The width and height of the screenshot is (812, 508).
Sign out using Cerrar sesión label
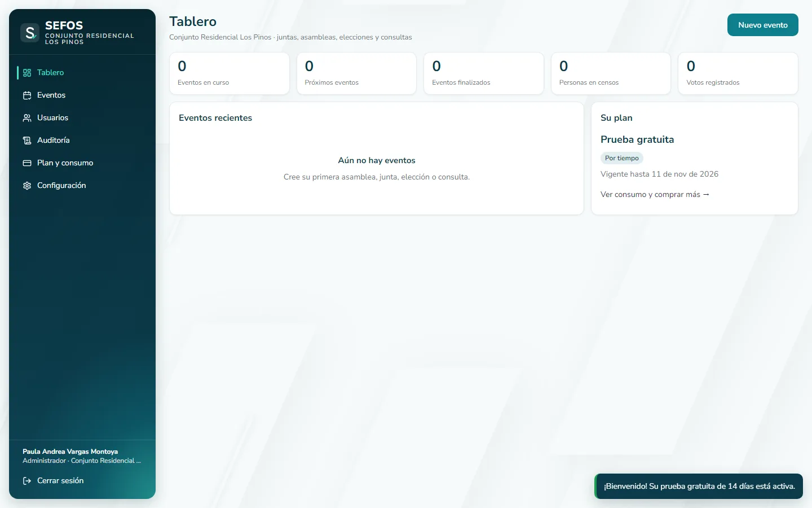[x=60, y=481]
